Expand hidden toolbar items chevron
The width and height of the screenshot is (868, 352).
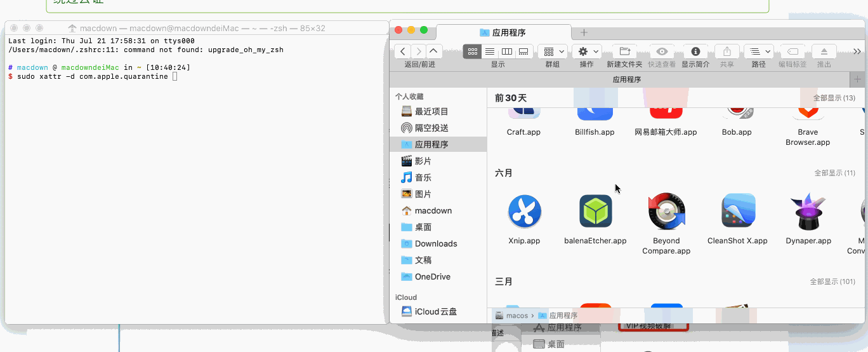click(857, 51)
